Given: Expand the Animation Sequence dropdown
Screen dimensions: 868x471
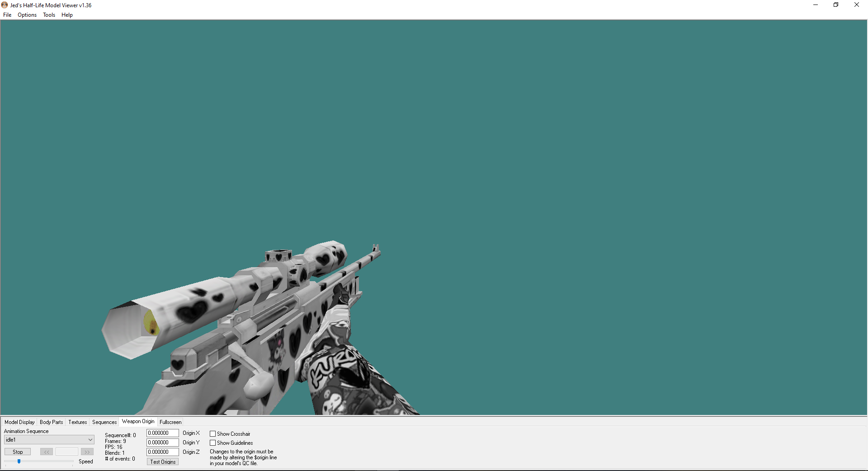Looking at the screenshot, I should coord(49,440).
